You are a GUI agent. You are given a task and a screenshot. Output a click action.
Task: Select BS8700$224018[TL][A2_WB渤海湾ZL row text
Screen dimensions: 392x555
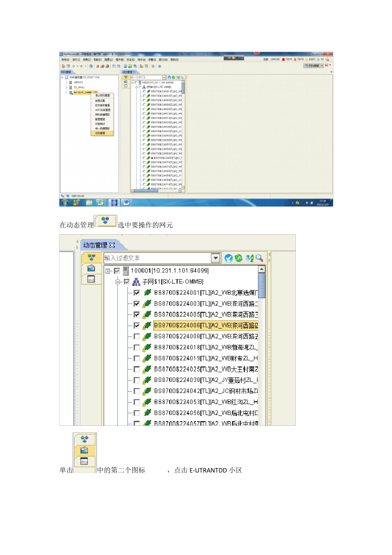tap(206, 347)
